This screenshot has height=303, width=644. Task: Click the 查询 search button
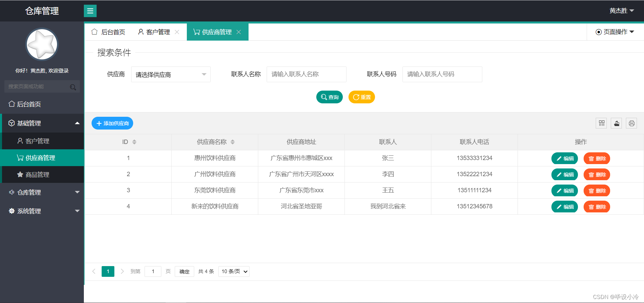coord(329,97)
